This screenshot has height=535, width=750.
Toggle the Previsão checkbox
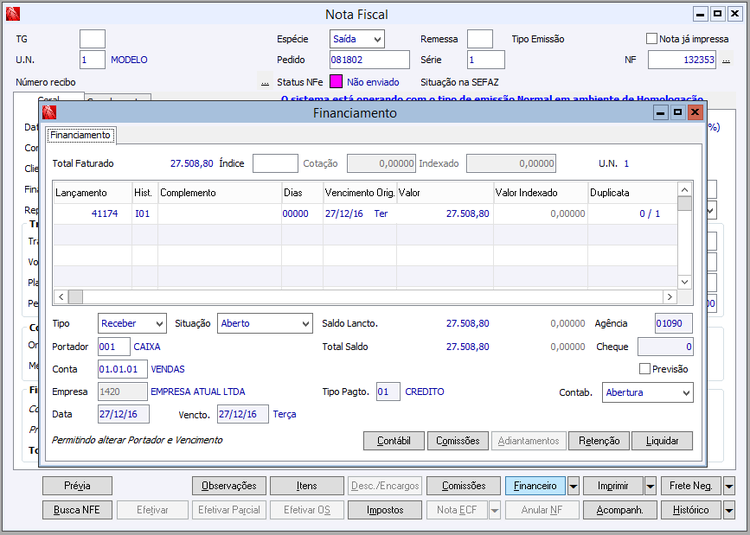tap(644, 369)
